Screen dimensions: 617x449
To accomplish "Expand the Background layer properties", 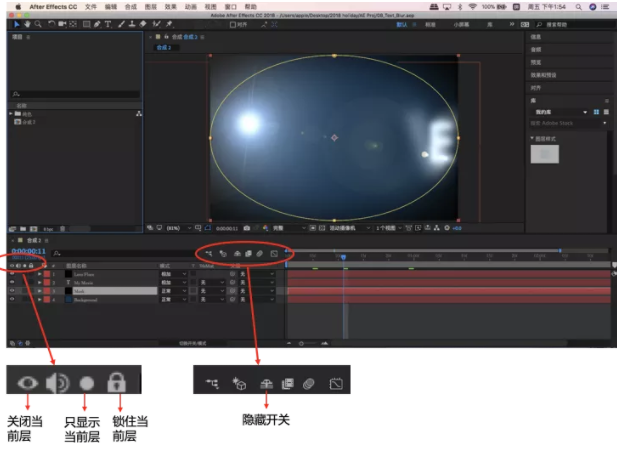I will [39, 299].
